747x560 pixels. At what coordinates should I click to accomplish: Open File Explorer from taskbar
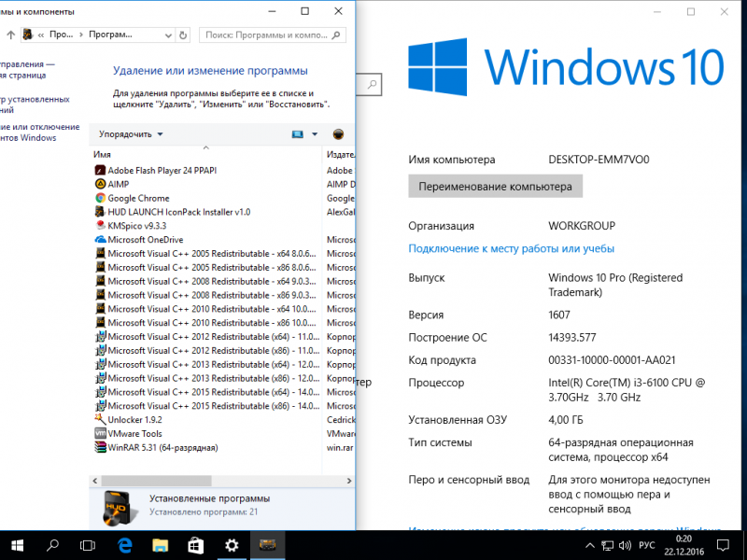[x=161, y=545]
